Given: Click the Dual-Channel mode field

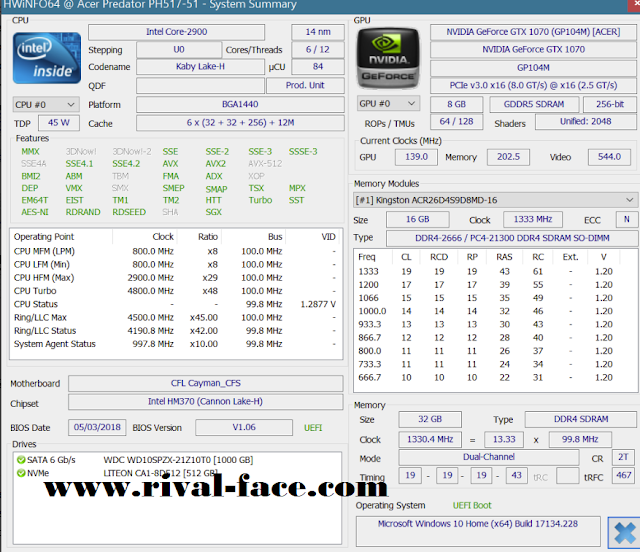Looking at the screenshot, I should tap(489, 457).
